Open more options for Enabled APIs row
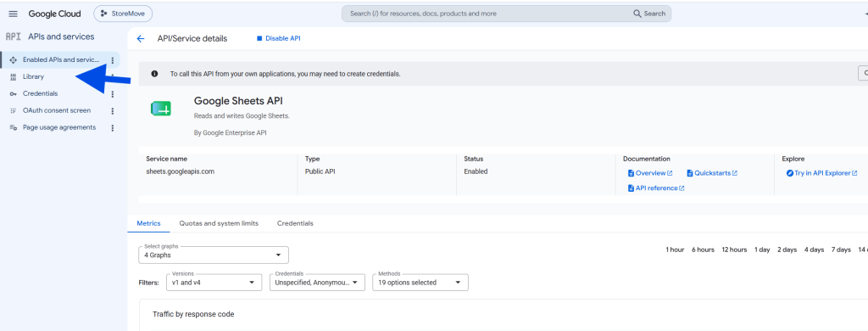The height and width of the screenshot is (331, 868). coord(113,60)
